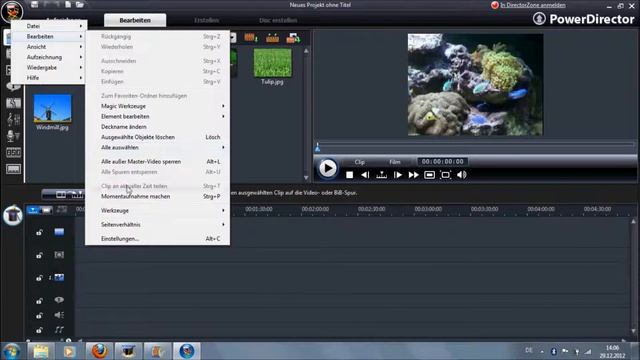Screen dimensions: 640x360
Task: Select the voice track speaker icon
Action: click(59, 315)
